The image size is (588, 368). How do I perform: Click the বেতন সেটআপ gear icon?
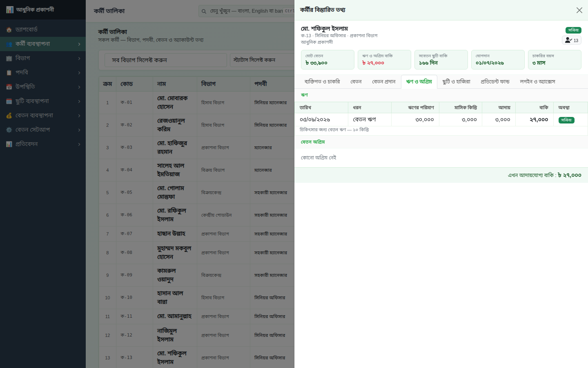[9, 130]
